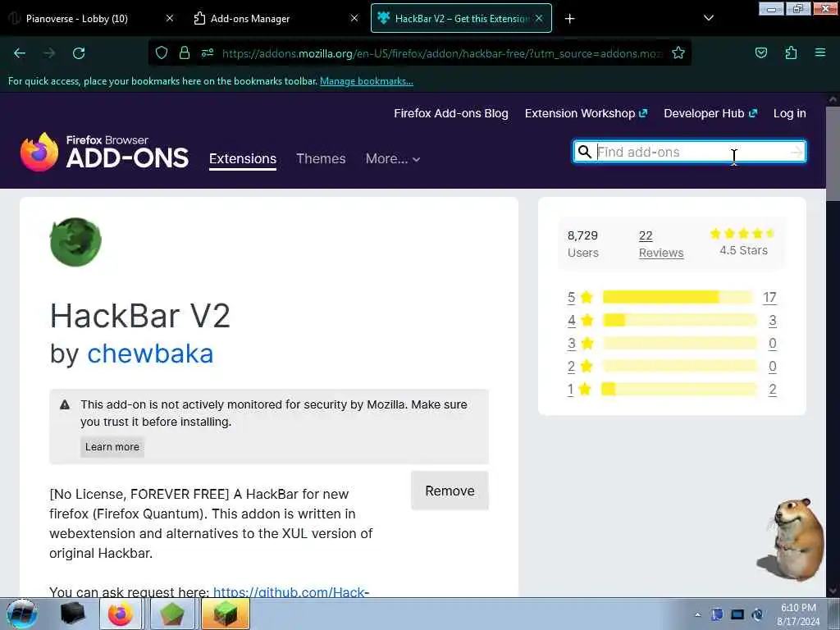
Task: Click the 17 count of five-star reviews
Action: [769, 297]
